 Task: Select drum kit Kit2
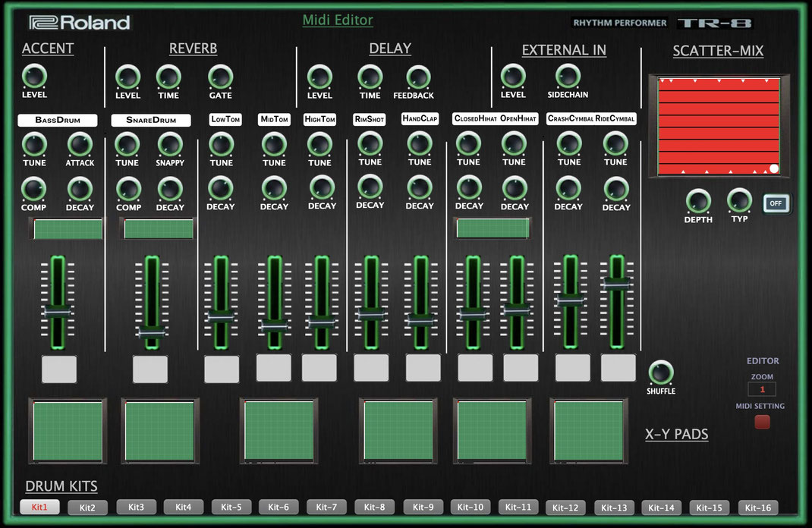click(87, 508)
